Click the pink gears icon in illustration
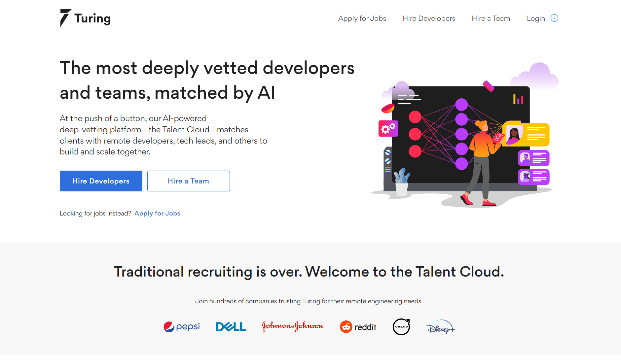This screenshot has height=364, width=621. tap(388, 128)
